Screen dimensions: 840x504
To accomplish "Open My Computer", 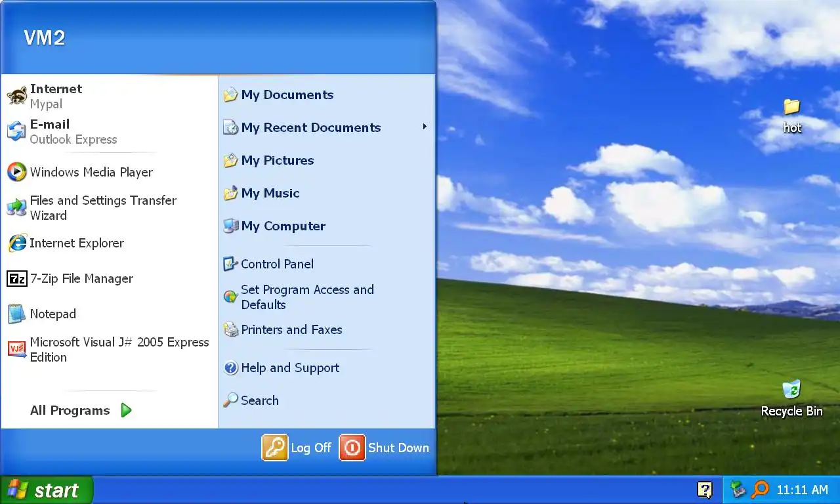I will [x=326, y=226].
